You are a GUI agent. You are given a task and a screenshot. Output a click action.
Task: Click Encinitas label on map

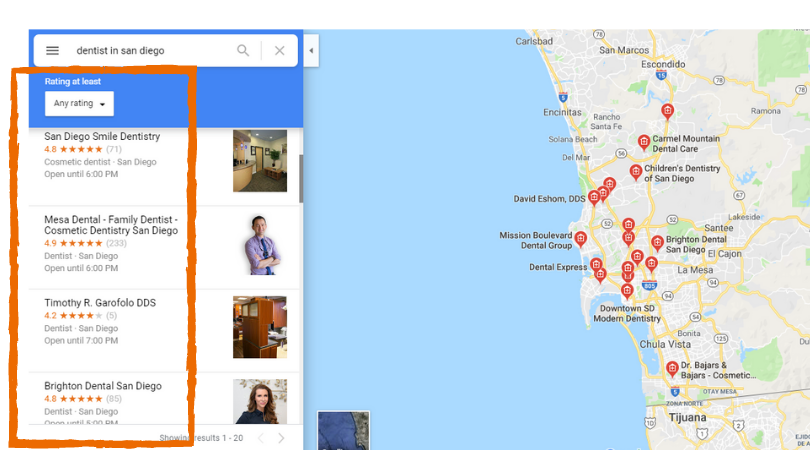562,112
